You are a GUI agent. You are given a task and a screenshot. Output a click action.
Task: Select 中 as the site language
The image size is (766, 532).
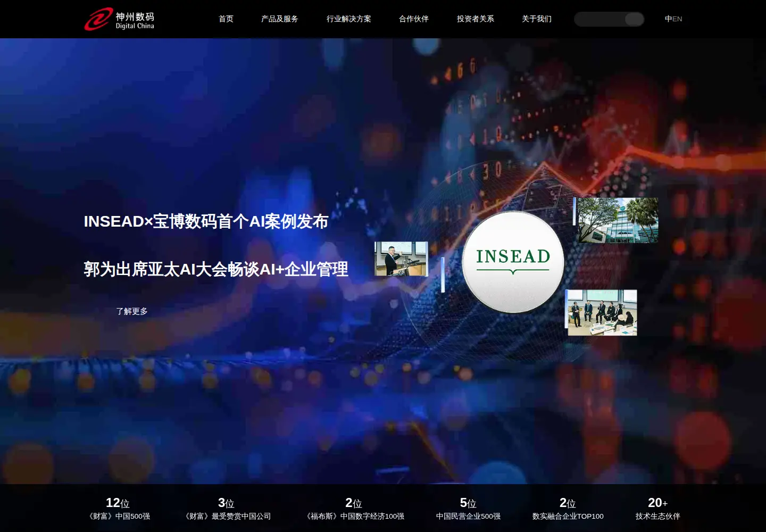coord(668,19)
